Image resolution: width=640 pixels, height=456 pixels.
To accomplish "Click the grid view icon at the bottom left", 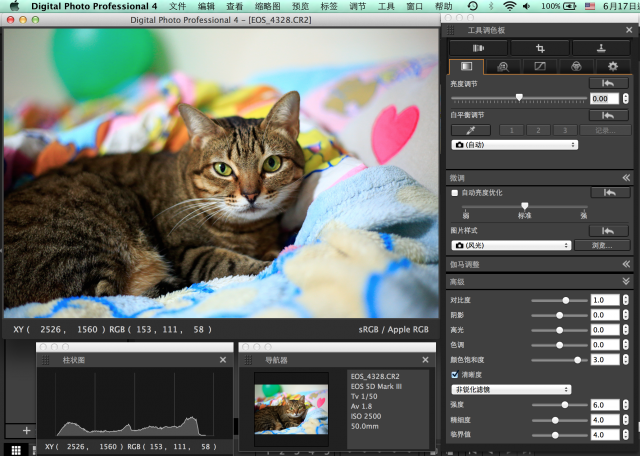I will [16, 450].
